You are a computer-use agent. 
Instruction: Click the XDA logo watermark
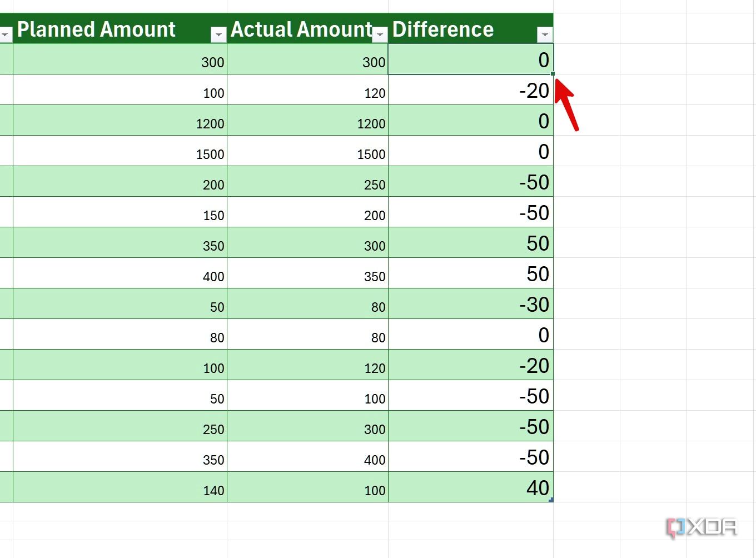tap(702, 525)
